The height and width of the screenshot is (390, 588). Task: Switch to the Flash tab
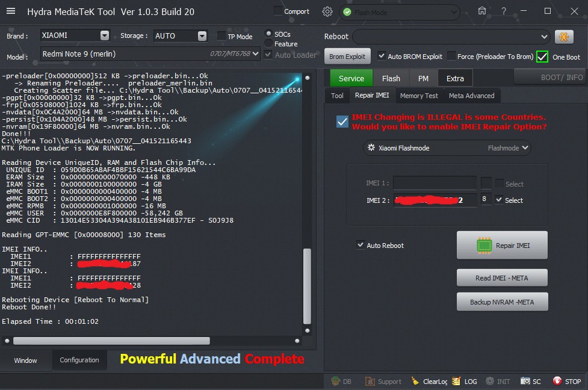click(x=391, y=78)
